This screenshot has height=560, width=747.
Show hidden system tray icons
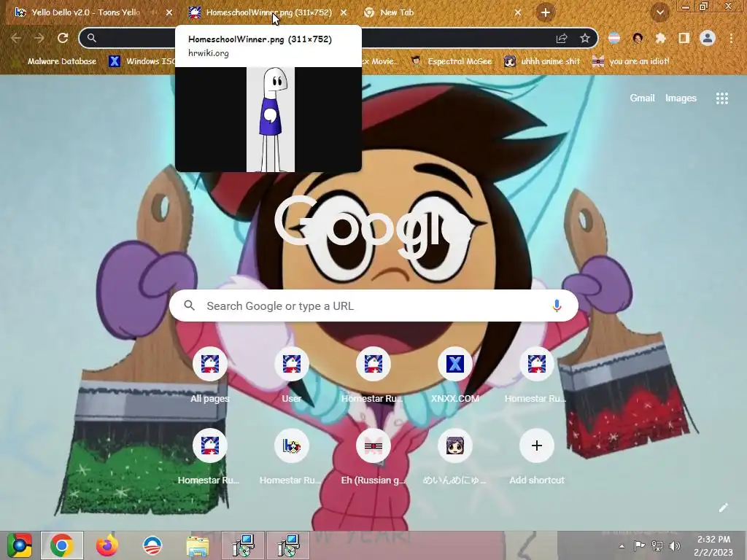click(622, 546)
